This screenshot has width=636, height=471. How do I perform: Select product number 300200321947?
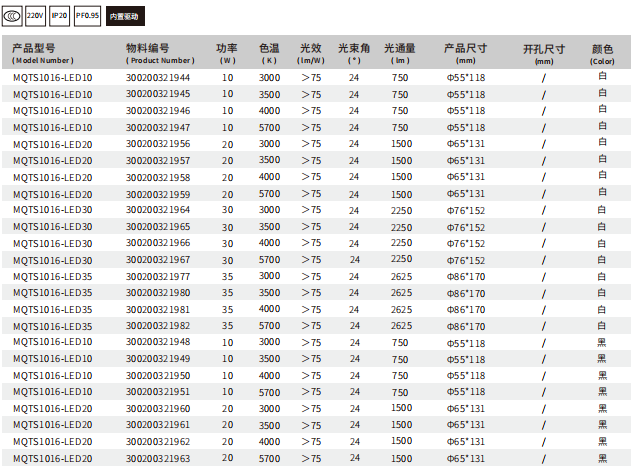(x=158, y=127)
